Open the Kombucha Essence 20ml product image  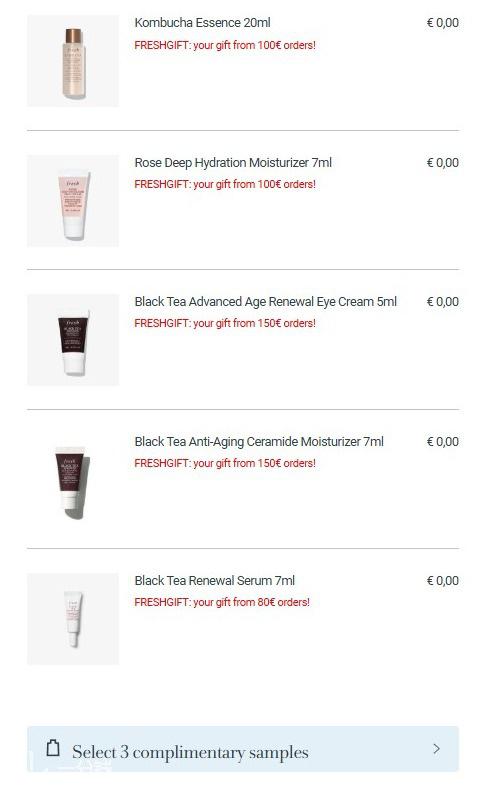coord(73,61)
